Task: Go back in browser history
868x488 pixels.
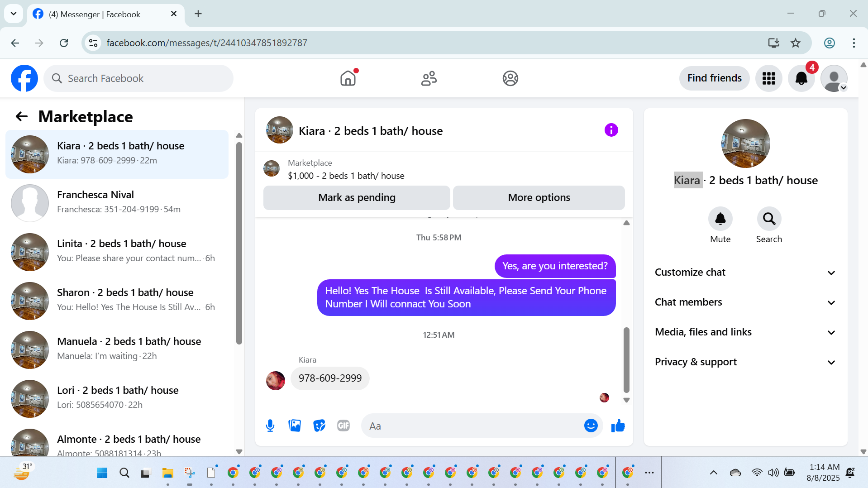Action: pyautogui.click(x=15, y=43)
